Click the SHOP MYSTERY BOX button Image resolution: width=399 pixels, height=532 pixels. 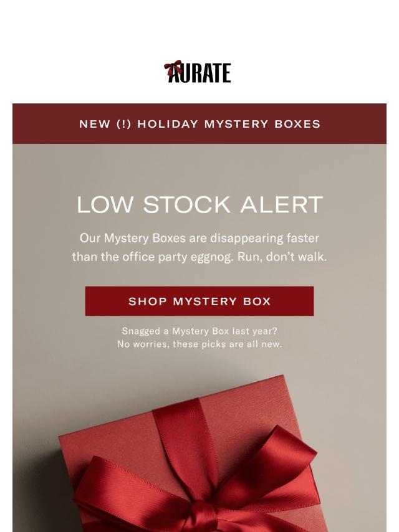pyautogui.click(x=199, y=301)
